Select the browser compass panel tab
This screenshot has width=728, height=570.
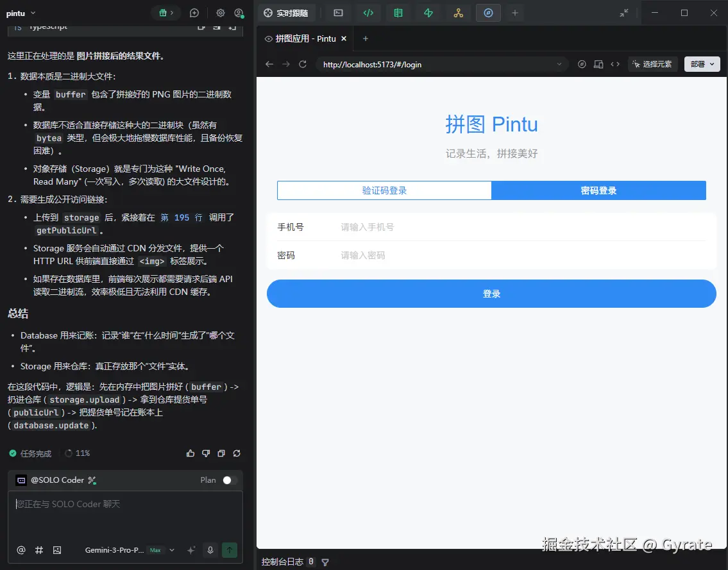488,13
